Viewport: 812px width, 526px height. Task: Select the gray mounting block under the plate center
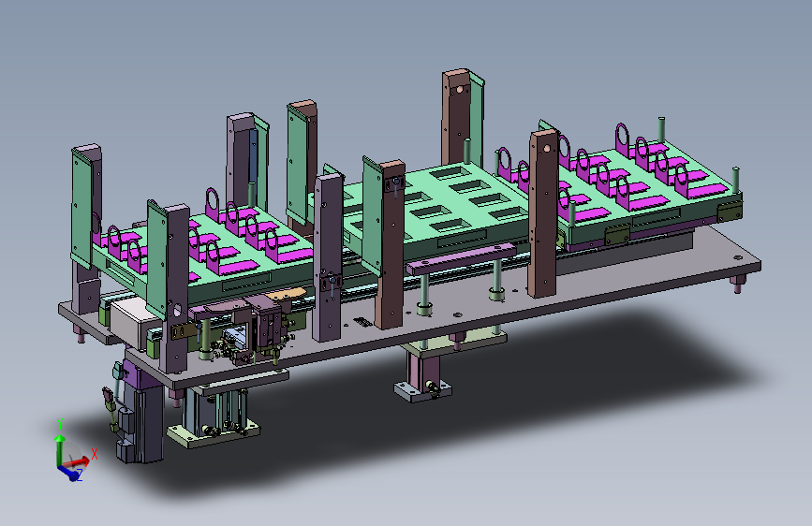tap(423, 390)
